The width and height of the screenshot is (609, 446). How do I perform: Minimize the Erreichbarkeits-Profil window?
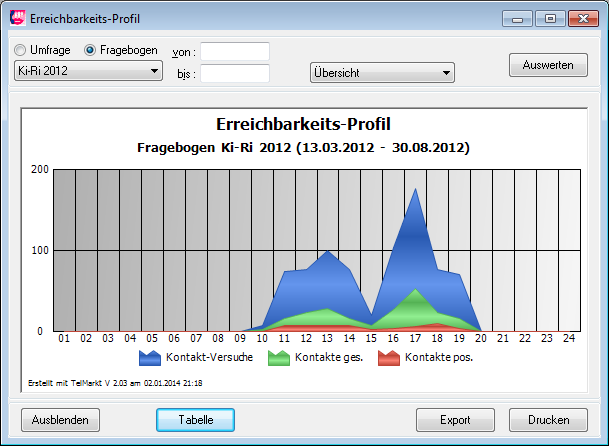(x=520, y=18)
